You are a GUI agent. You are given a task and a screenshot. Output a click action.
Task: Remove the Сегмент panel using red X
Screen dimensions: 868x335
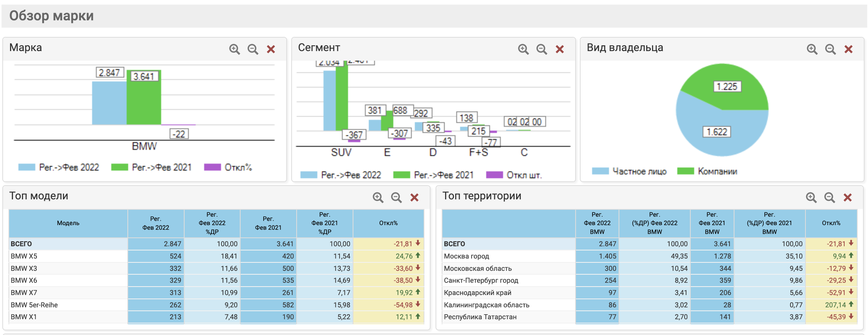(x=560, y=49)
